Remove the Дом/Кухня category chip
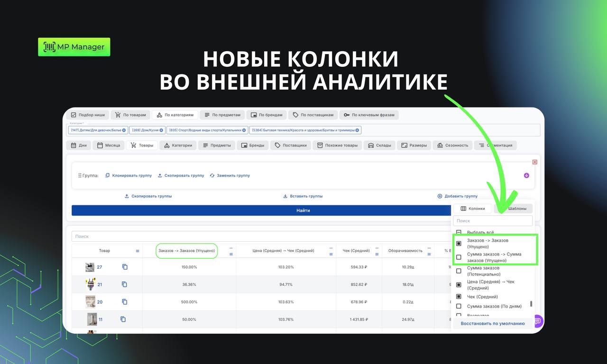 coord(161,130)
